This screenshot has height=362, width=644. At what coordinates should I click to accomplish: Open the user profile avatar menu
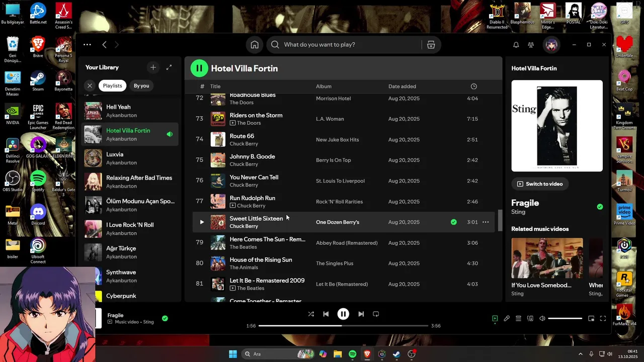point(551,45)
